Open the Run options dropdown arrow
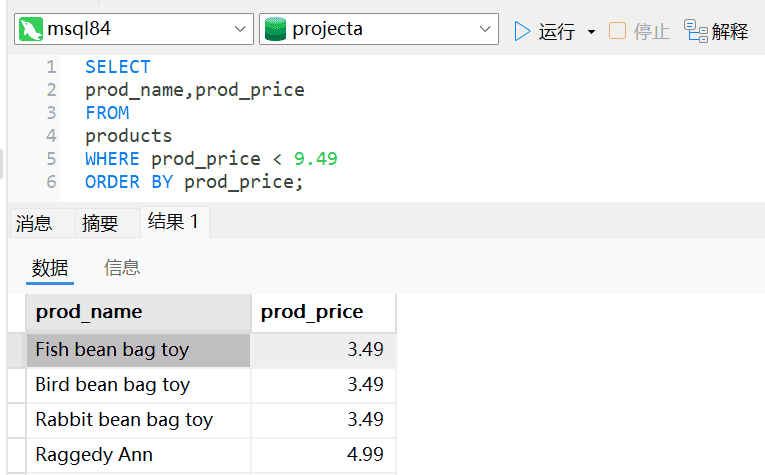Screen dimensions: 765x475 tap(591, 32)
